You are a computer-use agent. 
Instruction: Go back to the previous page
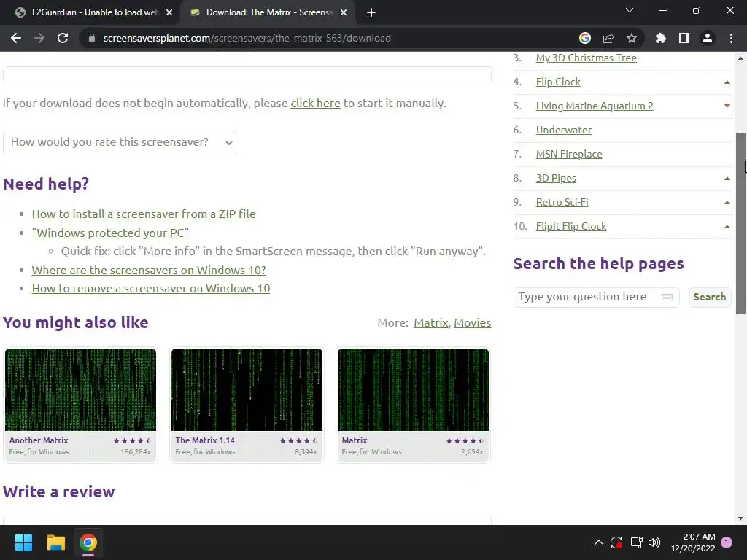click(x=16, y=38)
